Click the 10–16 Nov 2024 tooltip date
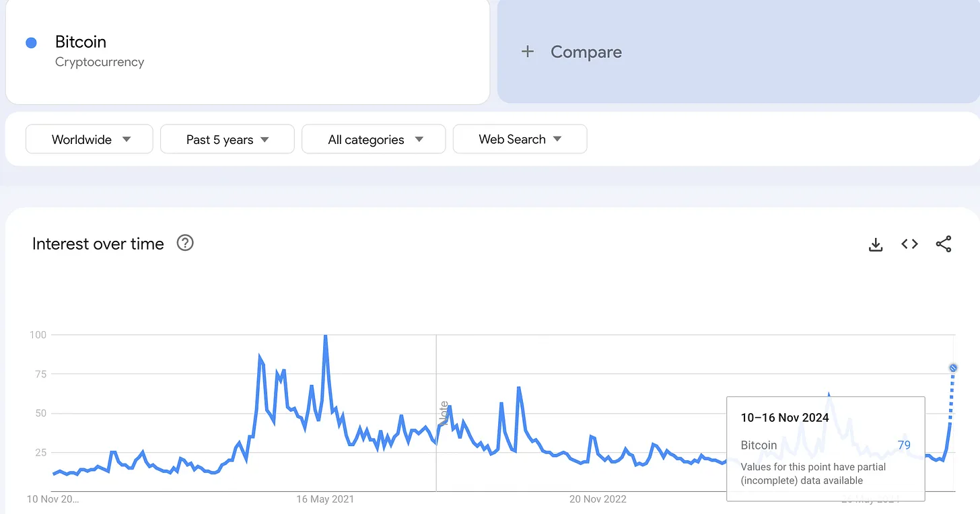The width and height of the screenshot is (980, 514). pyautogui.click(x=785, y=417)
